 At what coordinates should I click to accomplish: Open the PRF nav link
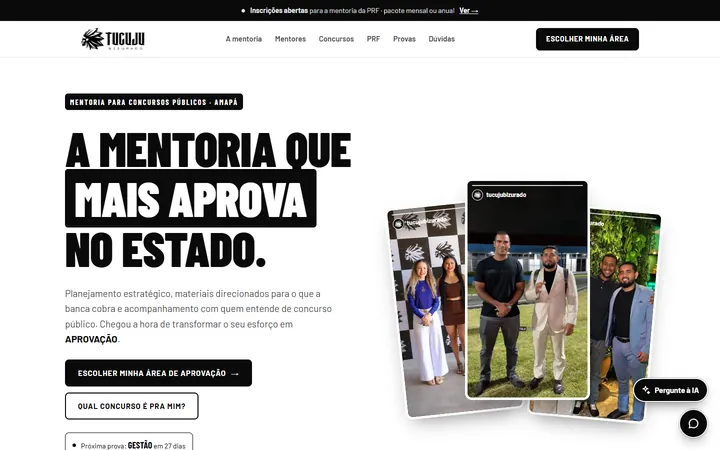click(373, 39)
